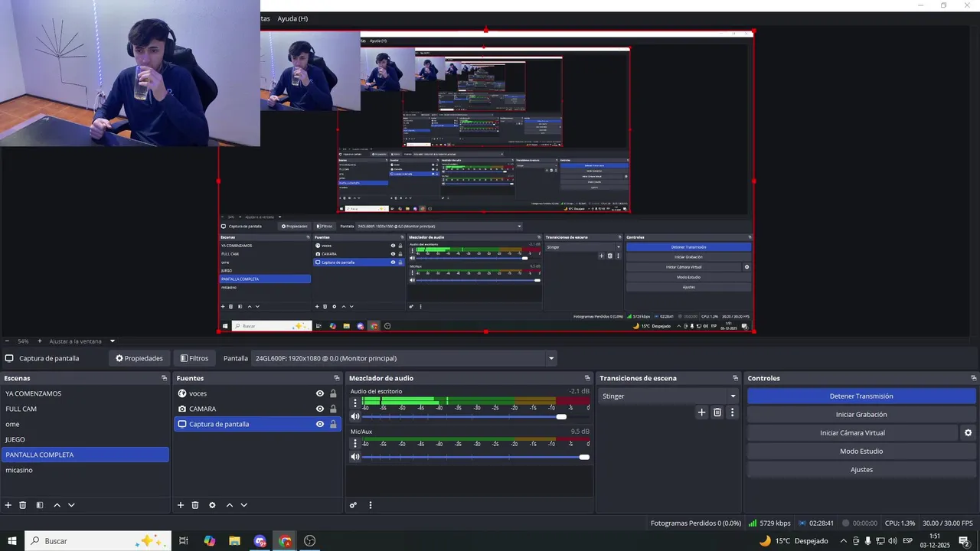
Task: Remove Stinger transition with trash icon
Action: point(717,412)
